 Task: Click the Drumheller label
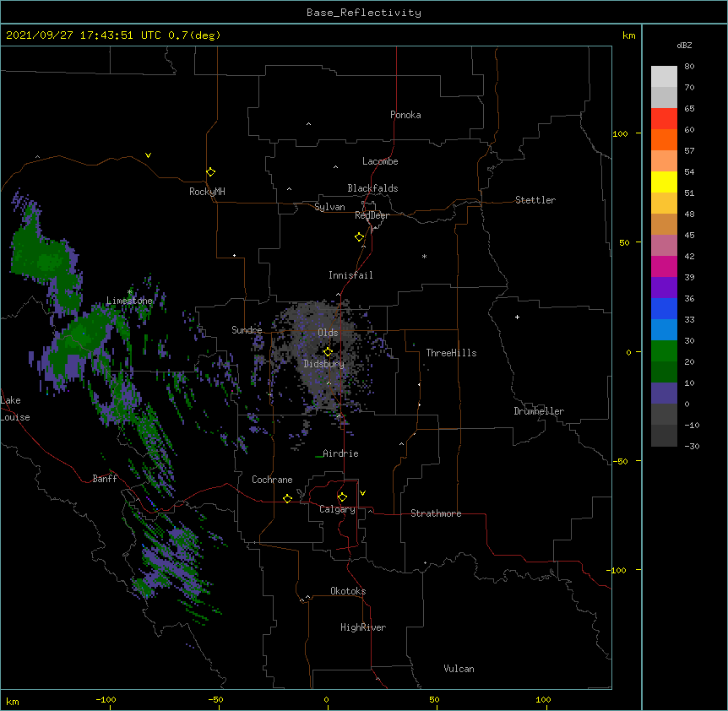click(539, 411)
